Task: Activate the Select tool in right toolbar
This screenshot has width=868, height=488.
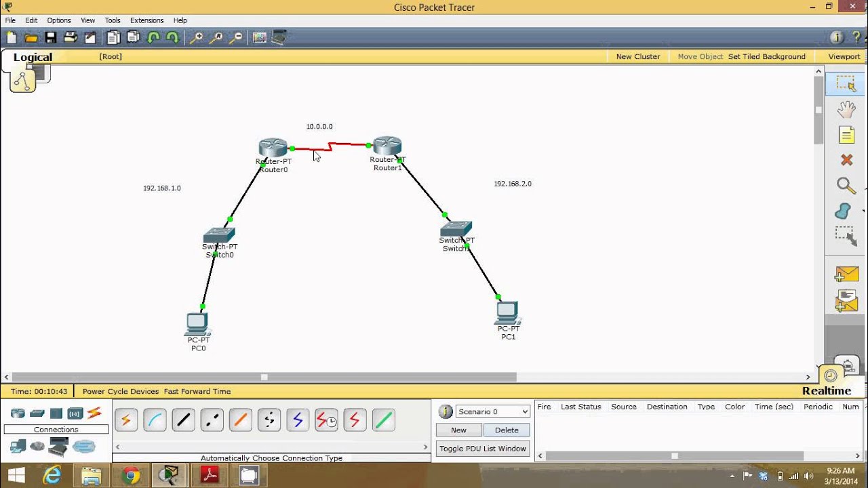Action: 846,83
